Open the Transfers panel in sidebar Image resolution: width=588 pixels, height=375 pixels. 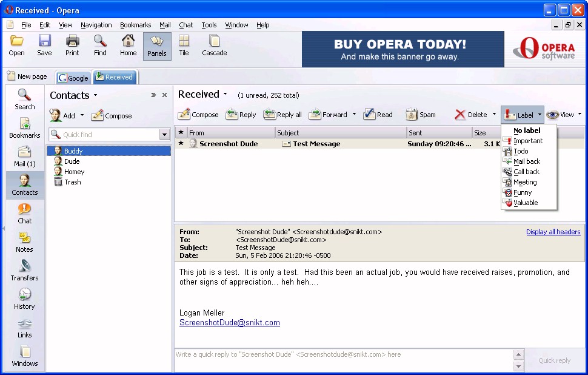[24, 270]
